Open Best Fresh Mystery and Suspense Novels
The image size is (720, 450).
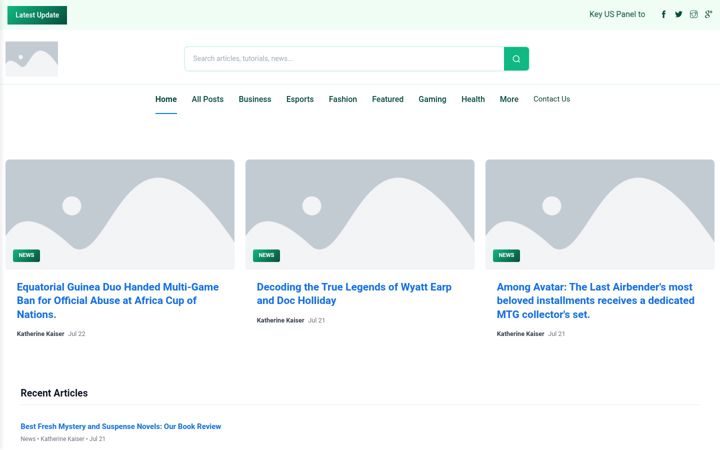pyautogui.click(x=121, y=427)
